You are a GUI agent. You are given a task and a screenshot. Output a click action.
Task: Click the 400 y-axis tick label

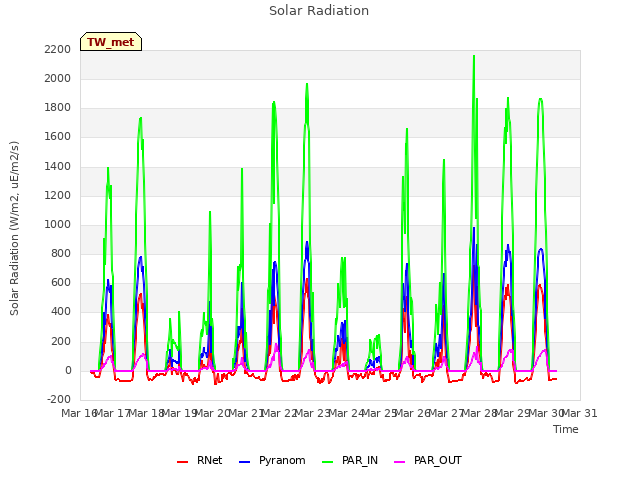(61, 311)
